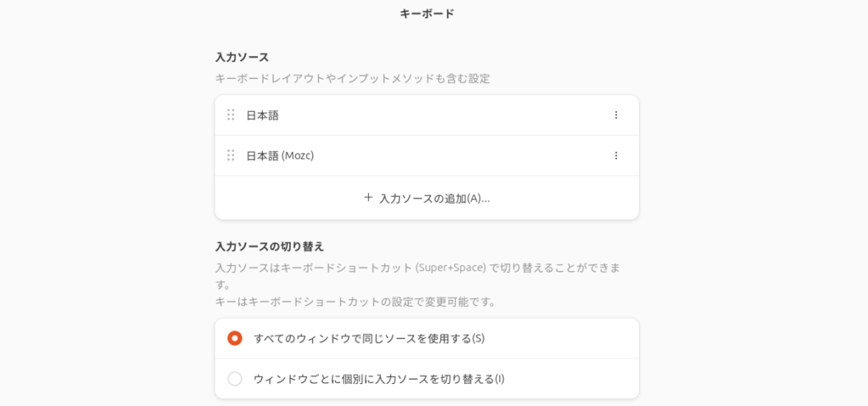This screenshot has width=868, height=406.
Task: Click the キーはキーボードショートカットの設定で変更可能です hint line
Action: (355, 302)
